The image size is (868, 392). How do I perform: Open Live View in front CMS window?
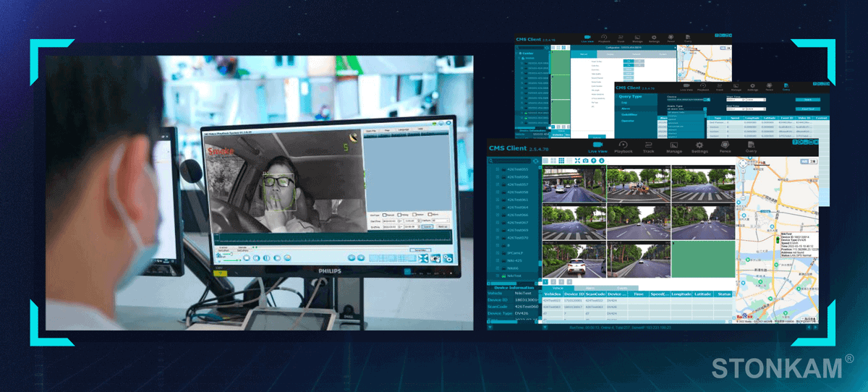click(597, 147)
